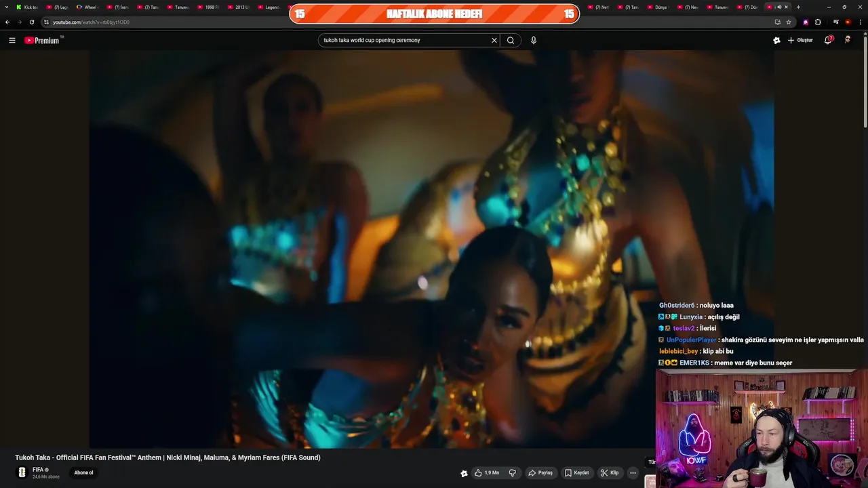Share the video with Paylaş
This screenshot has width=868, height=488.
pyautogui.click(x=540, y=472)
